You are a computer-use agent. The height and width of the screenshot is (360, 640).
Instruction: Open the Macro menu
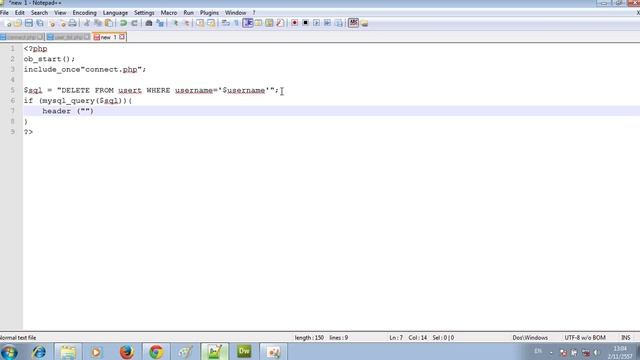[169, 13]
